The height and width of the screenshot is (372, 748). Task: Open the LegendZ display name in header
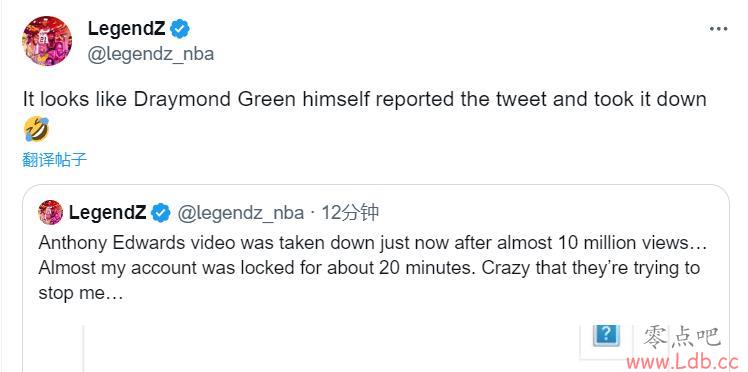(x=126, y=29)
